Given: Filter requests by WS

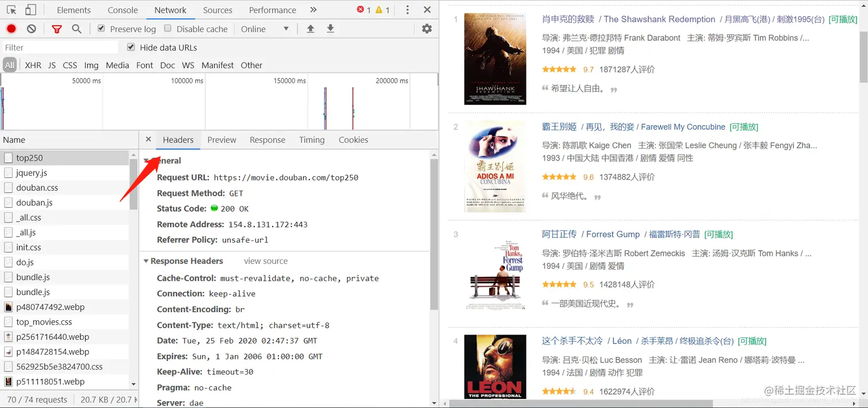Looking at the screenshot, I should click(188, 65).
